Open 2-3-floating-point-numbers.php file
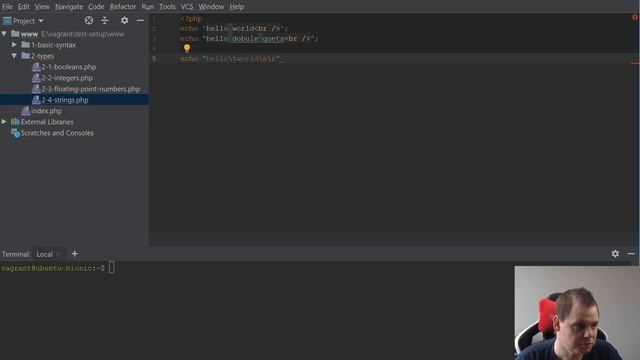The width and height of the screenshot is (640, 360). tap(91, 89)
